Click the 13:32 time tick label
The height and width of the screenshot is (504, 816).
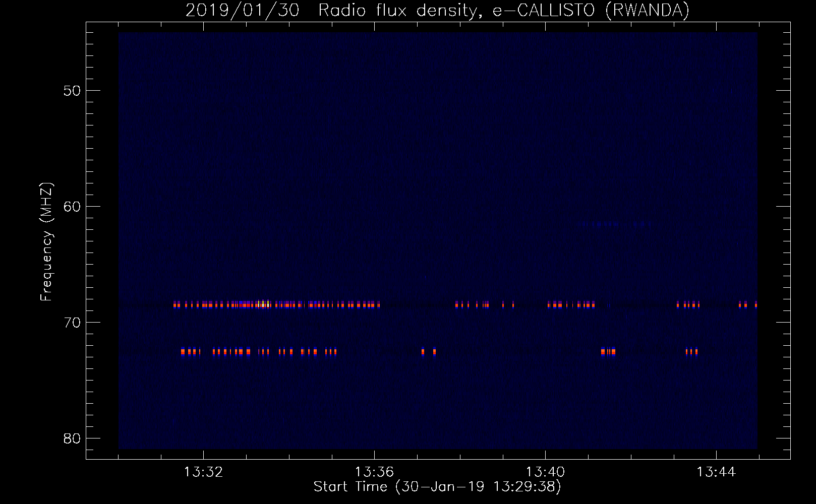point(203,472)
